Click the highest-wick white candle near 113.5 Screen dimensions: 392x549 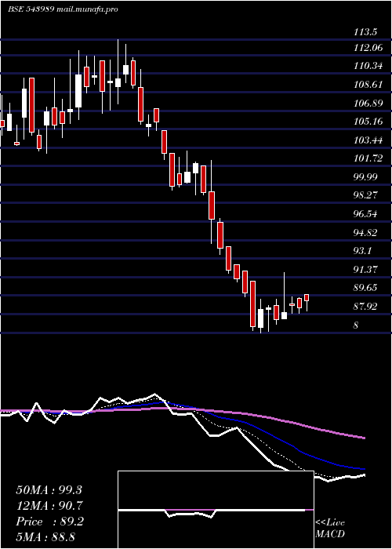[118, 82]
